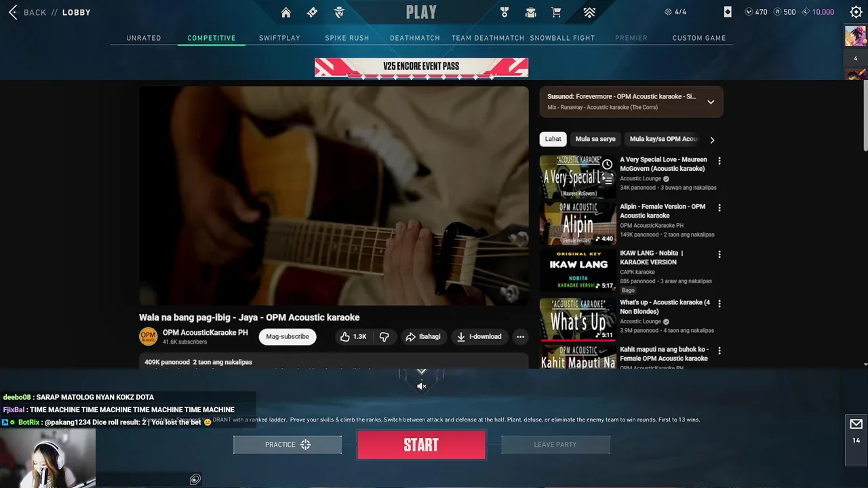Open the Agents icon in top bar
This screenshot has width=868, height=488.
[339, 12]
